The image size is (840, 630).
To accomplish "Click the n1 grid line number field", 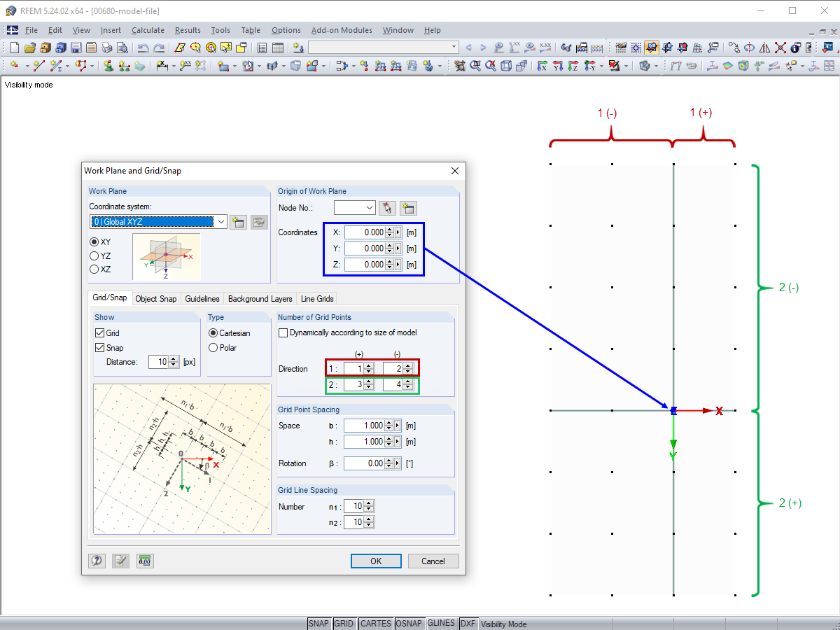I will 353,506.
